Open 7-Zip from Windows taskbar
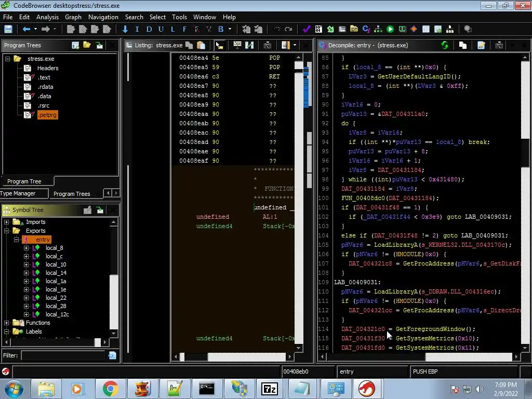Viewport: 532px width, 399px height. click(x=270, y=389)
